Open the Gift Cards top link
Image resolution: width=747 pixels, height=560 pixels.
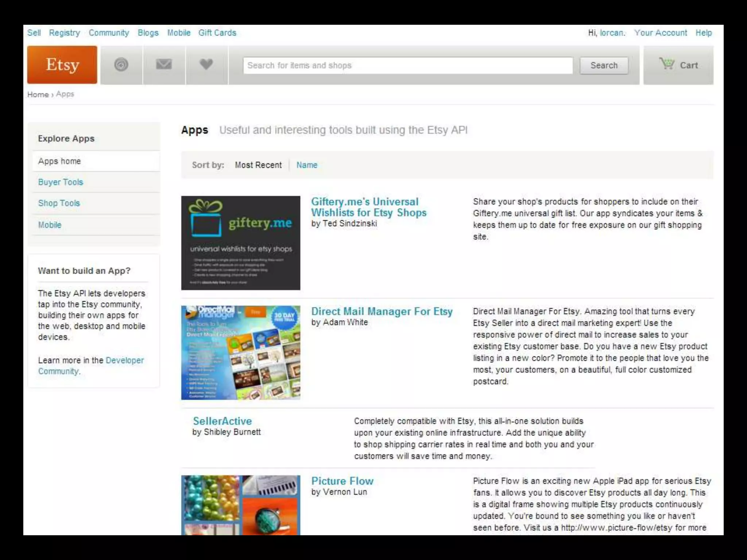217,33
